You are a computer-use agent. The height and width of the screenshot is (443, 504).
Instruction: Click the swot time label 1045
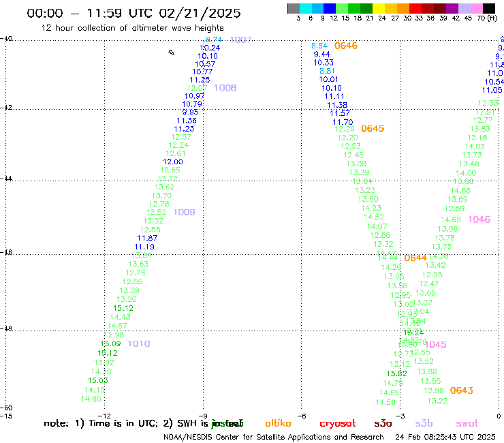click(x=436, y=345)
